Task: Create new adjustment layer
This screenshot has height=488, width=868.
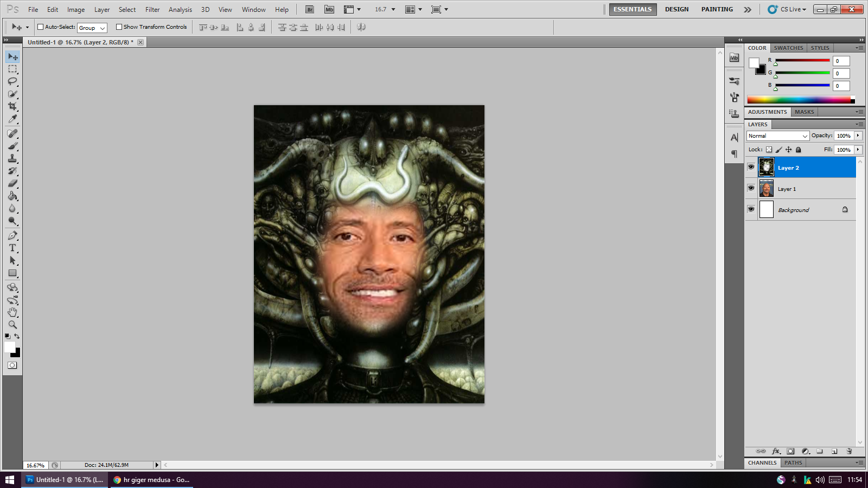Action: [x=806, y=451]
